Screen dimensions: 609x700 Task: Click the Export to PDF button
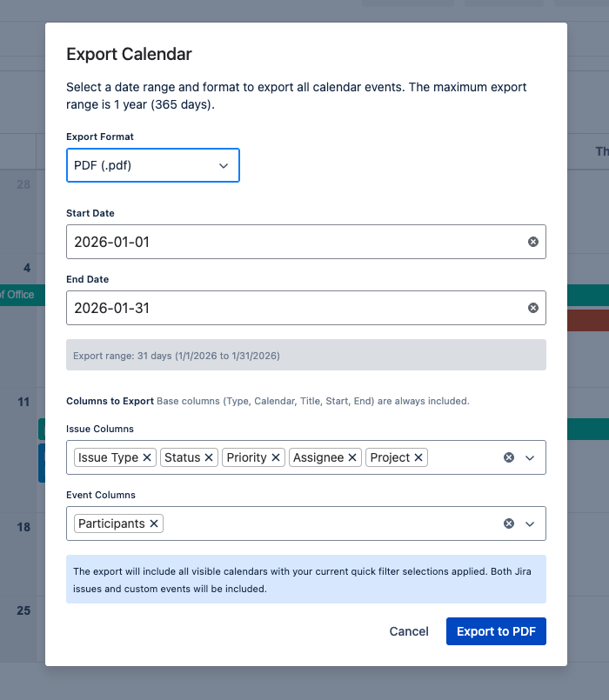496,631
